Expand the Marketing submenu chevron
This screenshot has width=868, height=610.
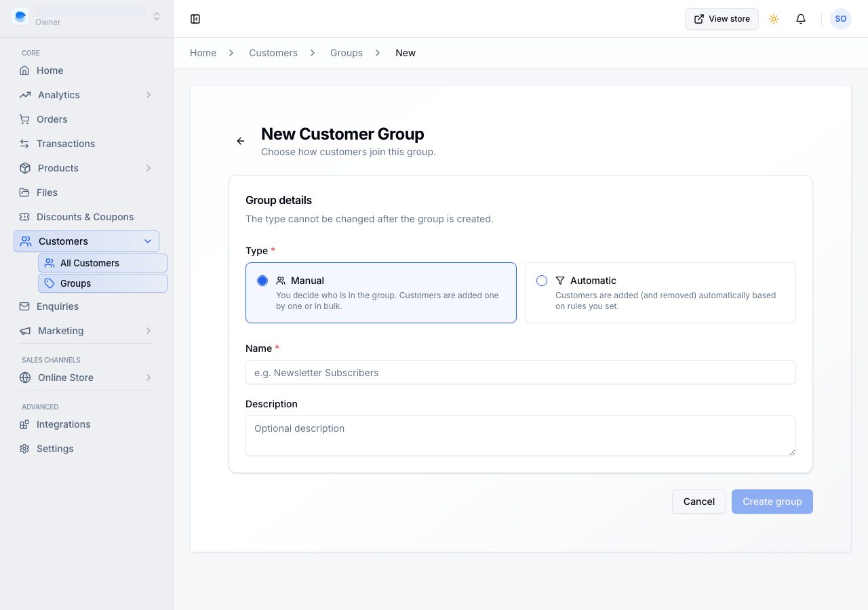point(148,331)
